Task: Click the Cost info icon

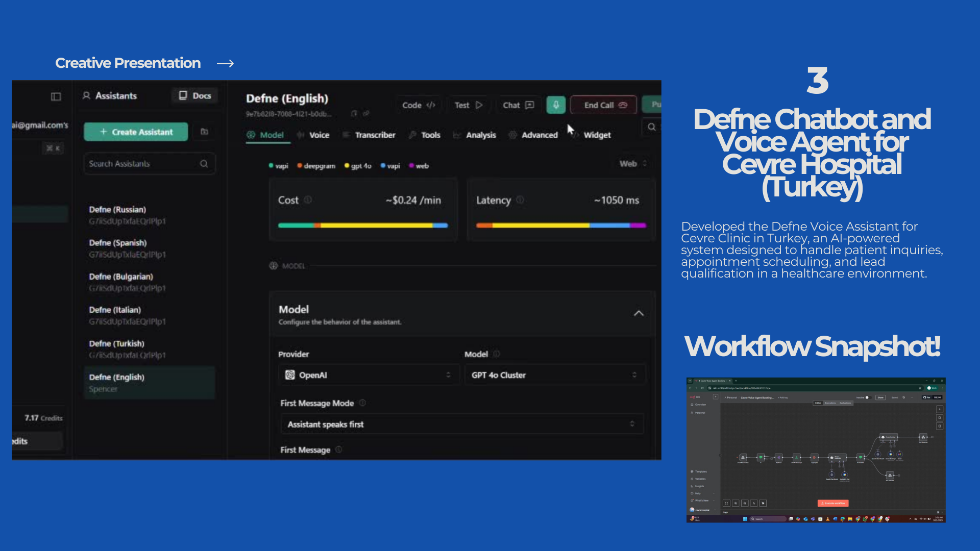Action: pos(308,200)
